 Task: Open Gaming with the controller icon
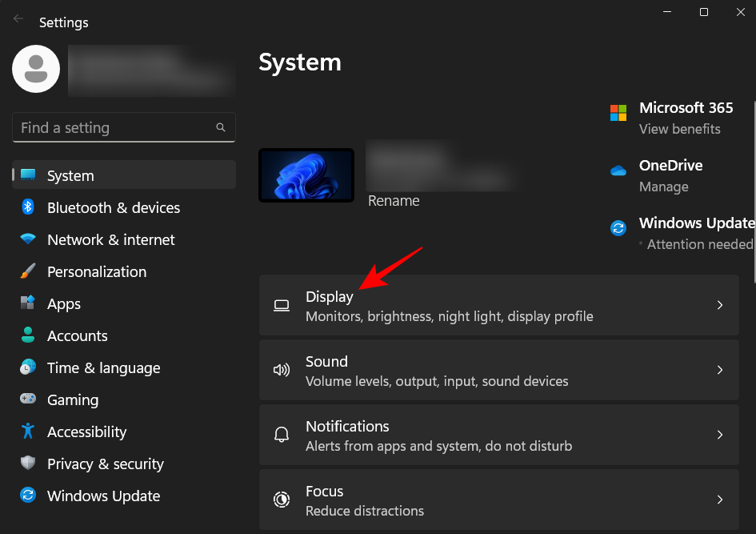coord(27,399)
